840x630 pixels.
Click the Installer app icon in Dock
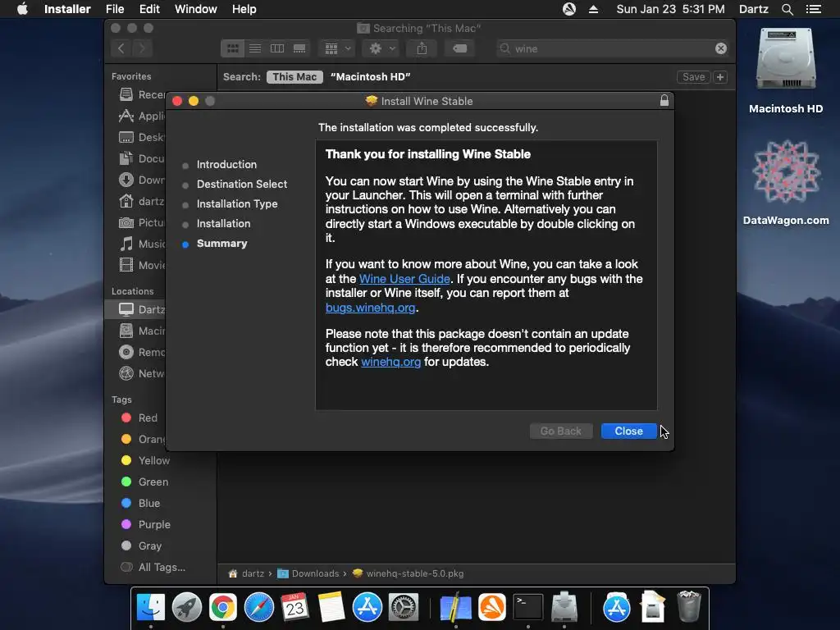tap(564, 607)
